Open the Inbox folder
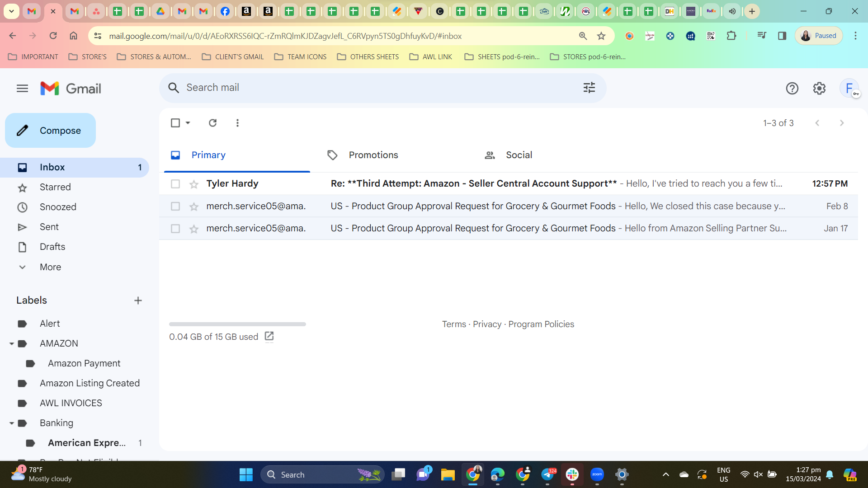Screen dimensions: 868x488 pos(75,167)
